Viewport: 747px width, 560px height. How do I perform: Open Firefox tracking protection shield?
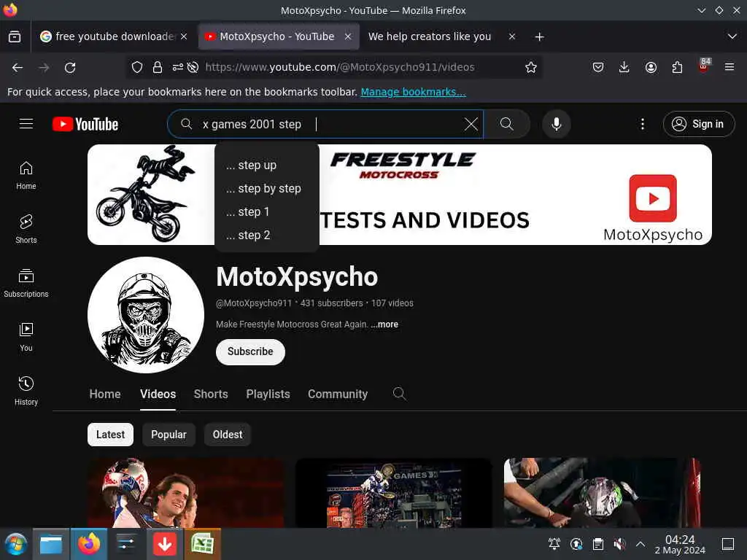[137, 68]
